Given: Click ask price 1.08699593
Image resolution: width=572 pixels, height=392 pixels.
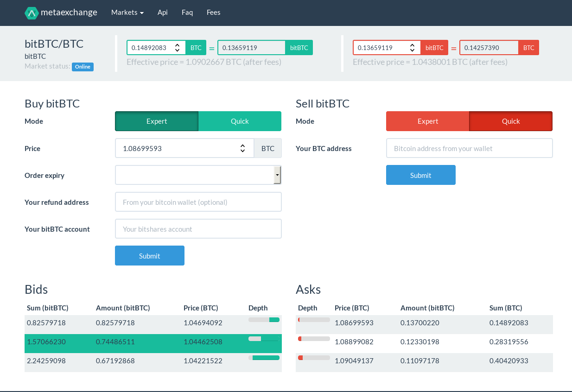Looking at the screenshot, I should tap(354, 322).
